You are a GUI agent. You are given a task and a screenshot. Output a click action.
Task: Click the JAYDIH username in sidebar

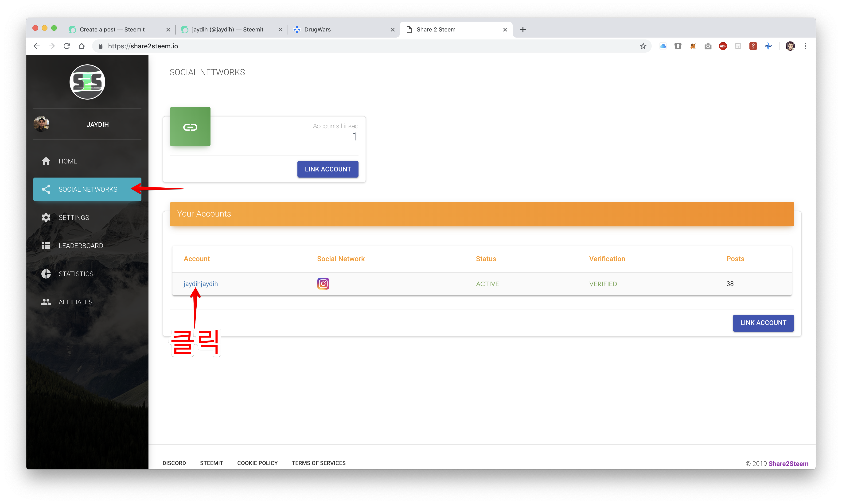[x=97, y=124]
